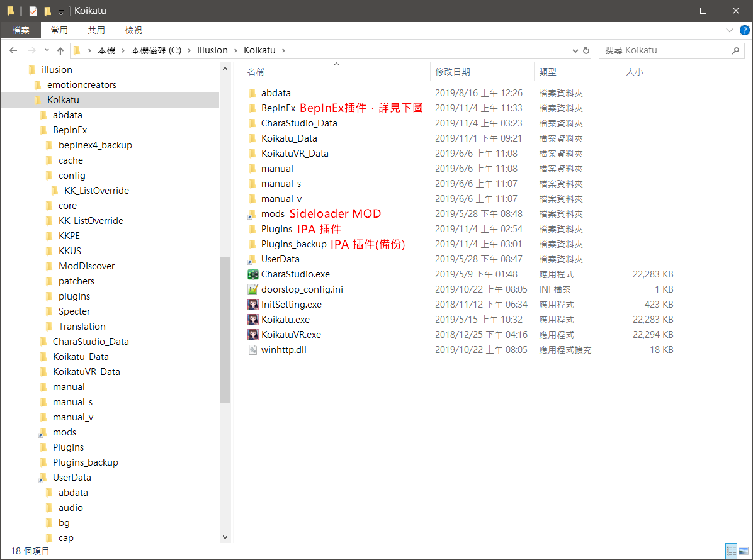
Task: Go up one folder level with up arrow
Action: [60, 50]
